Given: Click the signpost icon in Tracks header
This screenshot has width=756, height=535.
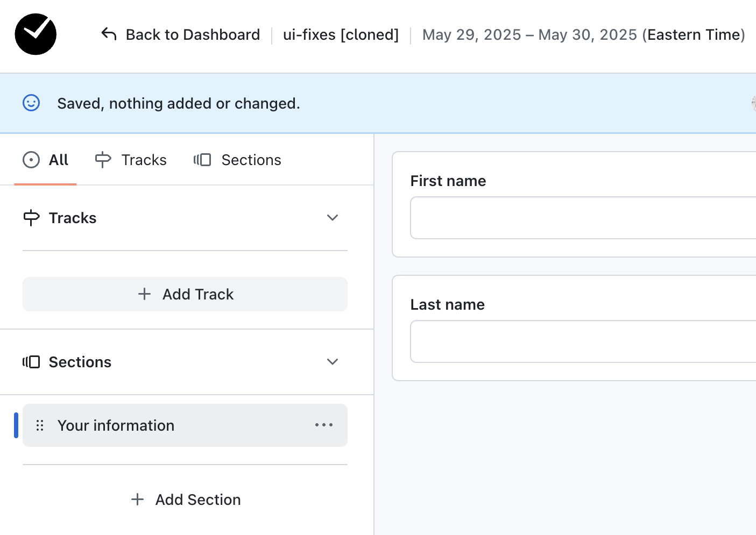Looking at the screenshot, I should coord(31,218).
